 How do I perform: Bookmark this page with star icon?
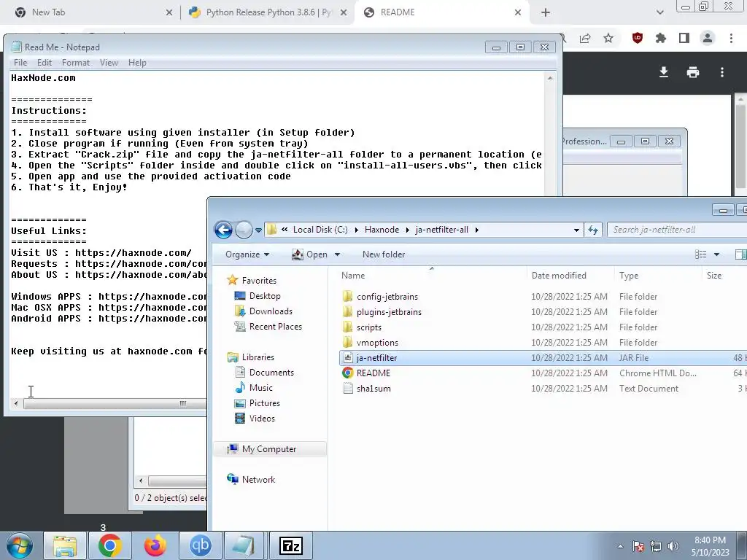[x=608, y=38]
